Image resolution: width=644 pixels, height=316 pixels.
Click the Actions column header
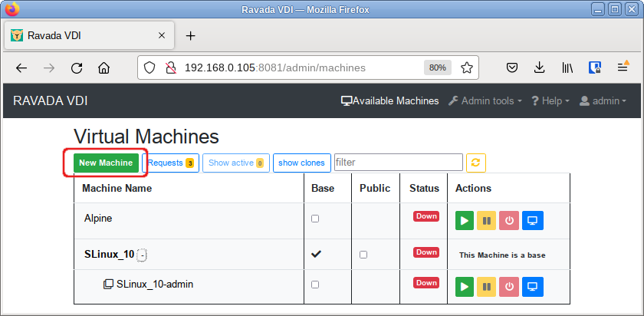pyautogui.click(x=473, y=188)
